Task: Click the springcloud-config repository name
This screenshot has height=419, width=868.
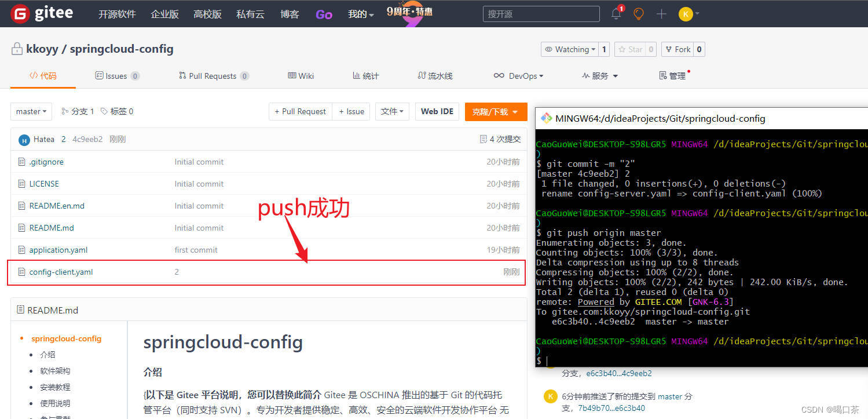Action: 122,49
